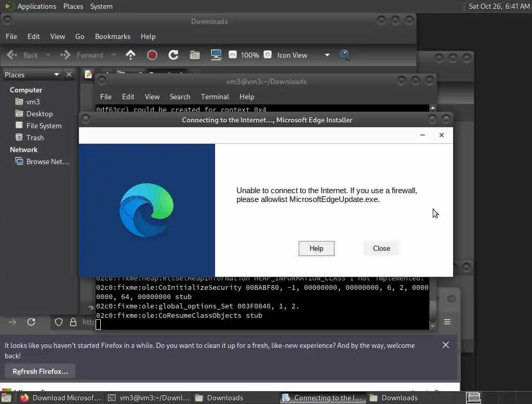Minimize the Edge Installer inner dialog
Screen dimensions: 532x404
[422, 135]
